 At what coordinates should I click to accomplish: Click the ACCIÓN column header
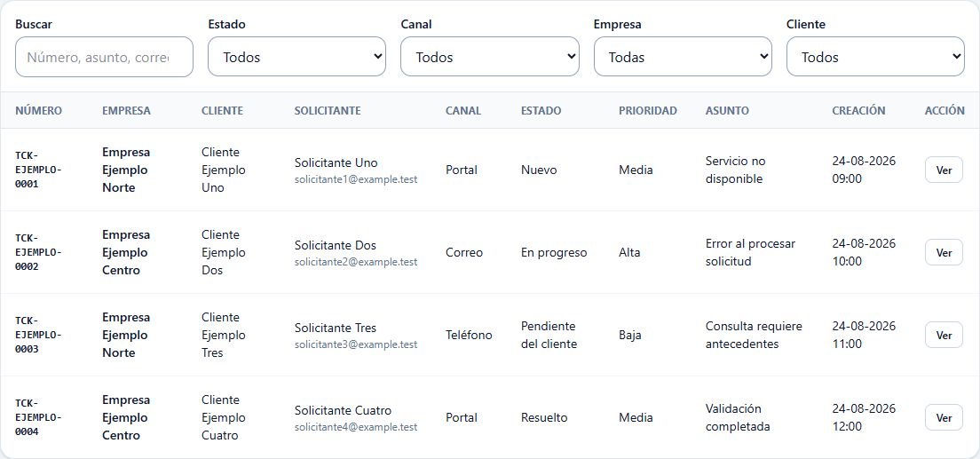point(944,111)
